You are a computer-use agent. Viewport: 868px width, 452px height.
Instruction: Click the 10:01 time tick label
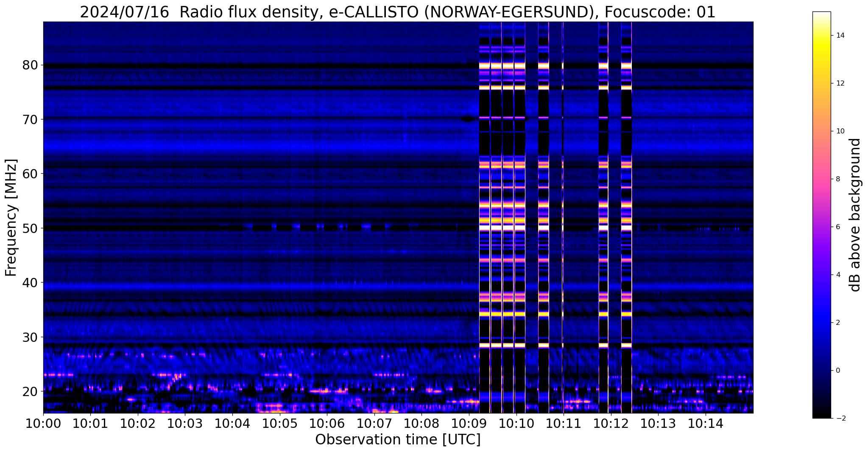[90, 424]
